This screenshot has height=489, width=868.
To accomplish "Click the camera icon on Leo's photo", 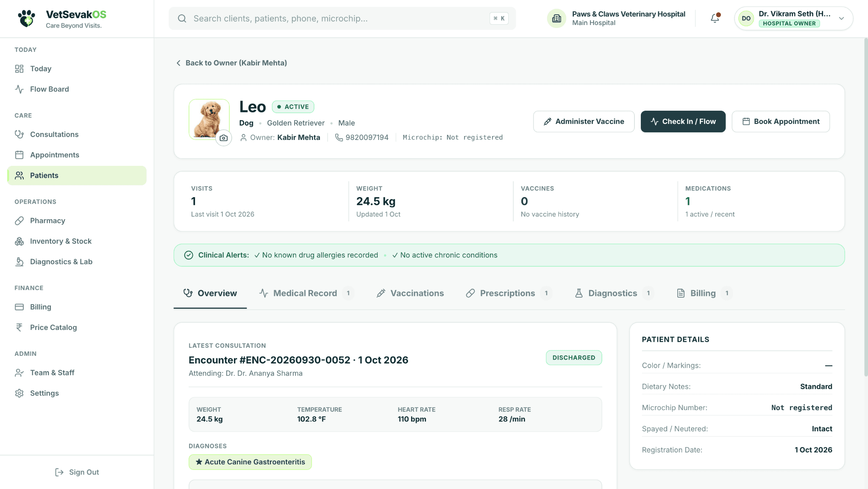I will (x=224, y=138).
